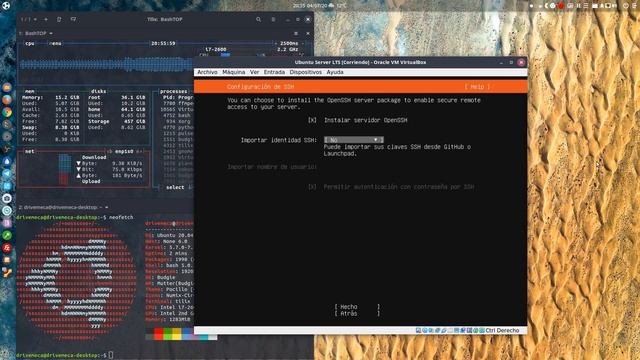Viewport: 640px width, 360px height.
Task: Click the moon night-light icon in top panel
Action: click(x=547, y=6)
